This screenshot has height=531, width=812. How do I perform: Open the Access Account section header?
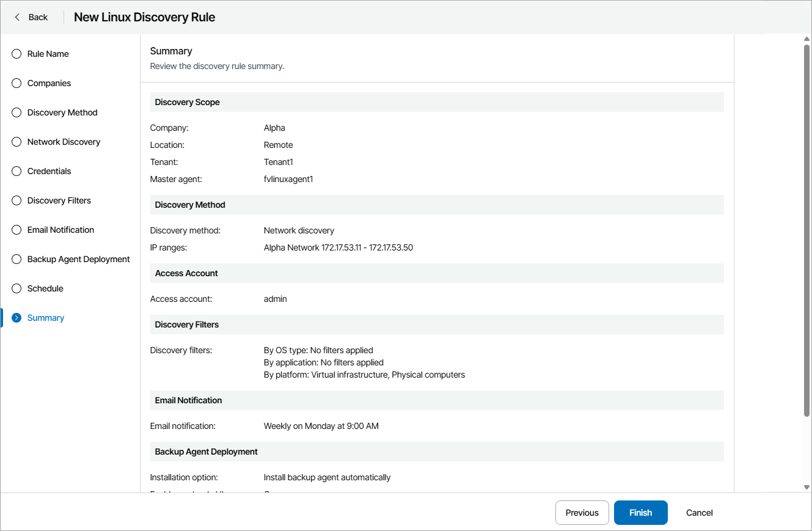pyautogui.click(x=186, y=273)
